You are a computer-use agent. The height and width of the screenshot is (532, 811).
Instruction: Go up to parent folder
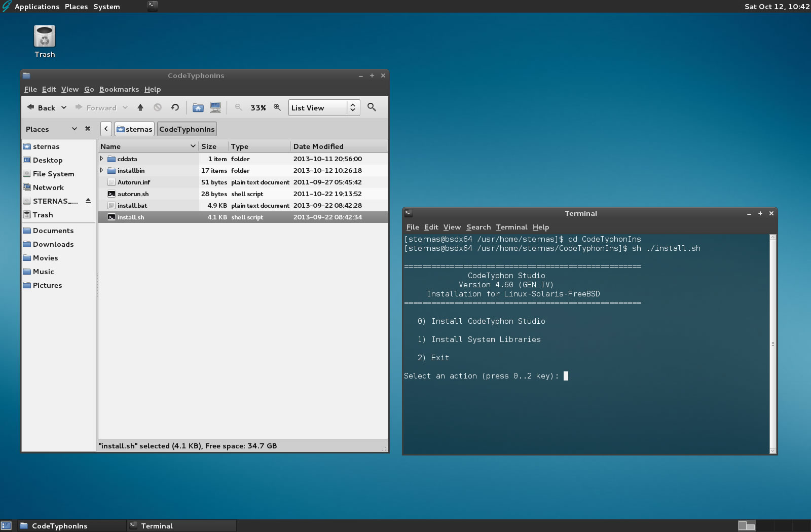coord(140,107)
